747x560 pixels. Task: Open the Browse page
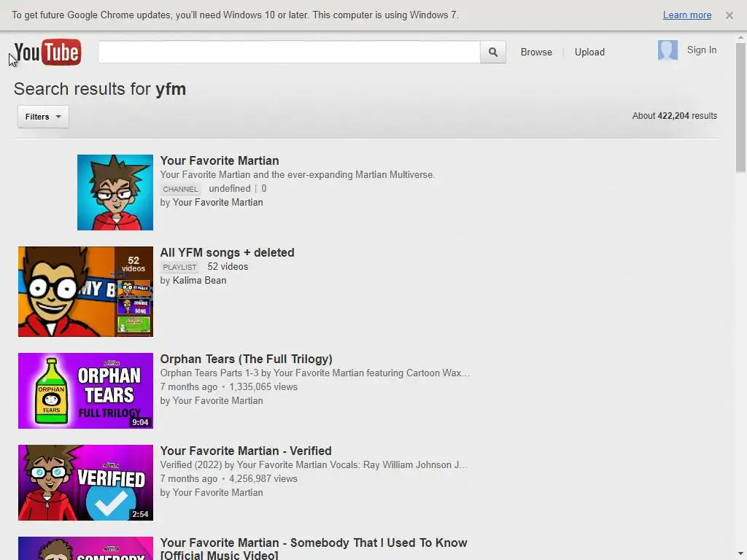point(536,52)
